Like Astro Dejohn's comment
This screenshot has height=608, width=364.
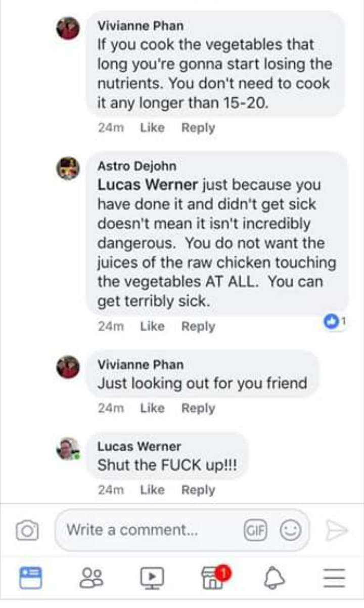pyautogui.click(x=152, y=326)
